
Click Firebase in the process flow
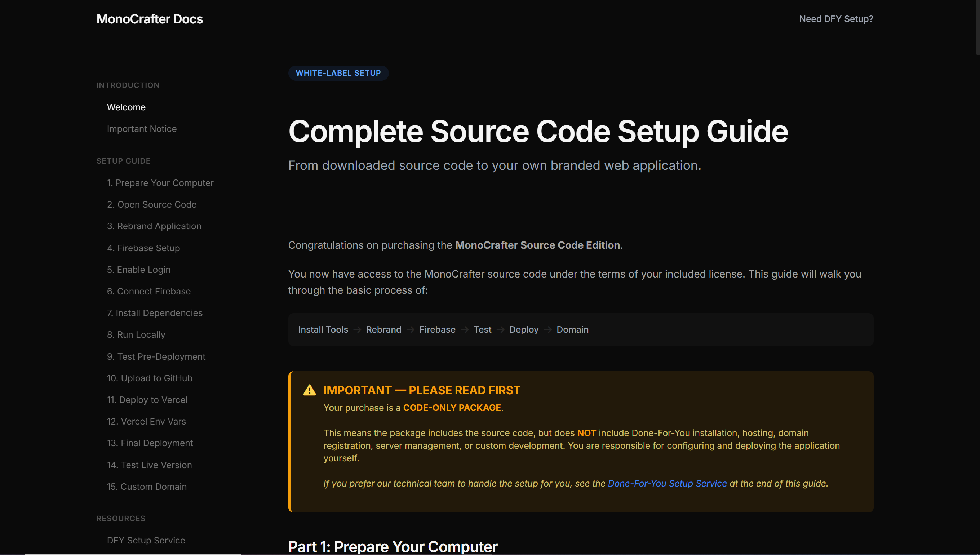pyautogui.click(x=437, y=330)
